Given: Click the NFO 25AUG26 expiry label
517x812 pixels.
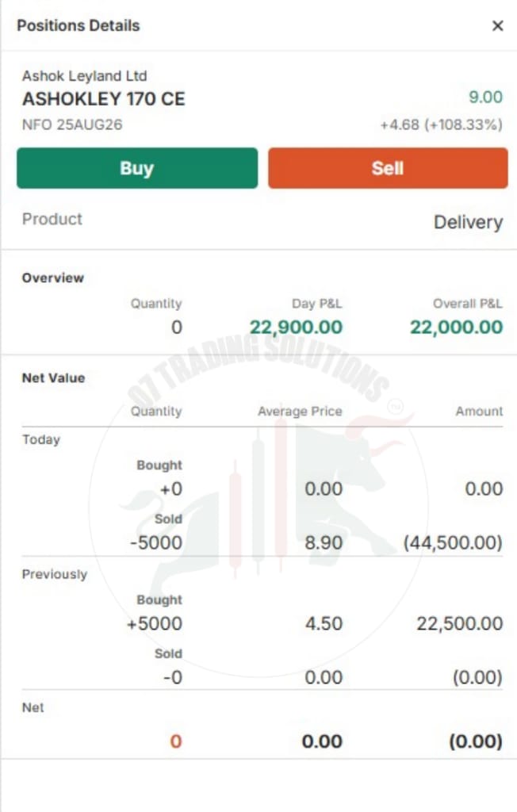Looking at the screenshot, I should tap(72, 124).
